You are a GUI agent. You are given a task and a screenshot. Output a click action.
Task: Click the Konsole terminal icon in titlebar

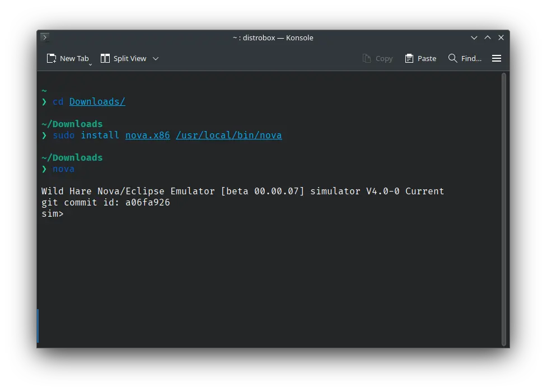pos(45,37)
